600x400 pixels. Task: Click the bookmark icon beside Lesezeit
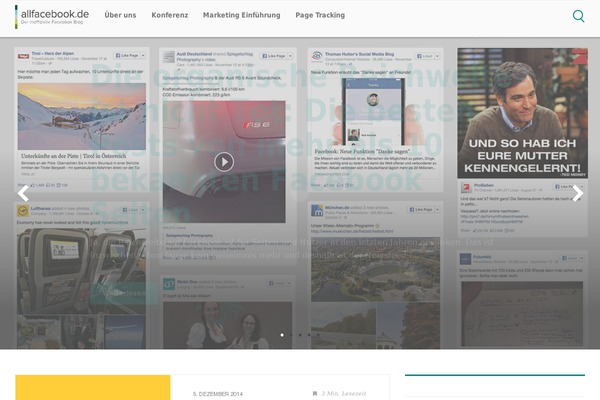(315, 393)
